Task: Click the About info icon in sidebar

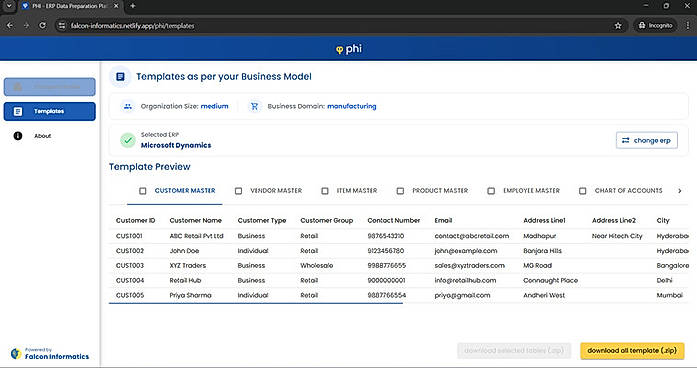Action: (18, 136)
